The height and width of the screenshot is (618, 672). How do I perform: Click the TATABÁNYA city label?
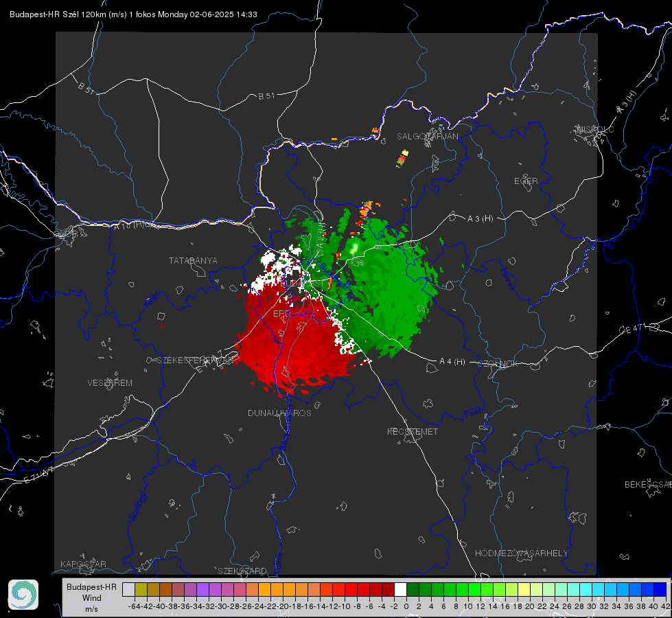[193, 261]
